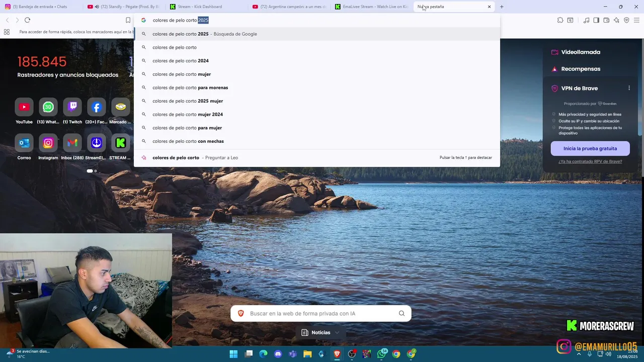Viewport: 644px width, 362px height.
Task: Close the Nueva pestaña tab
Action: point(489,7)
